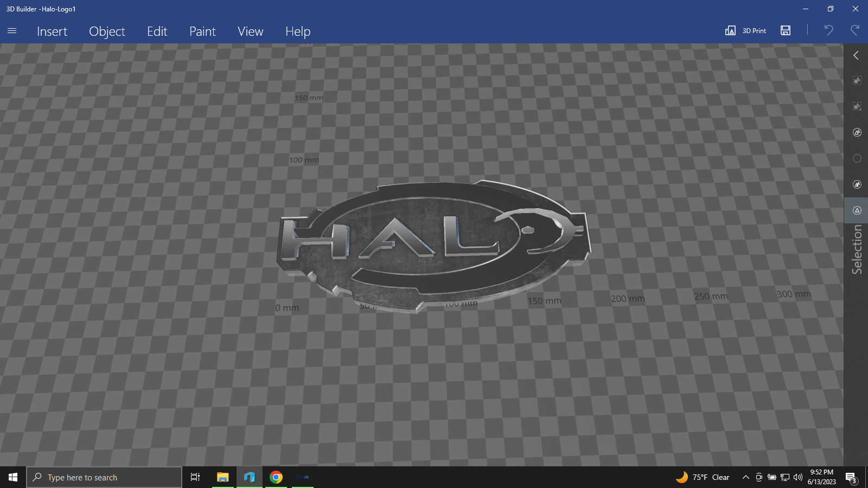
Task: Click the 3D Builder taskbar icon
Action: (250, 477)
